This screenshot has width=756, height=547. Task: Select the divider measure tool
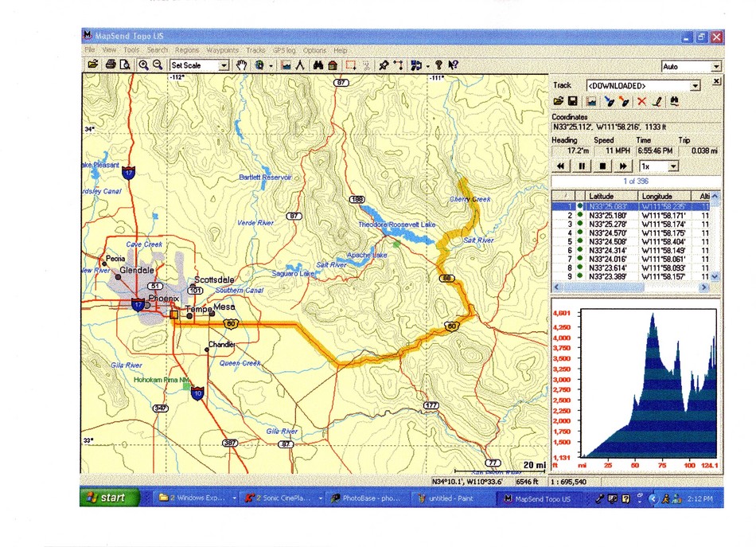point(300,65)
